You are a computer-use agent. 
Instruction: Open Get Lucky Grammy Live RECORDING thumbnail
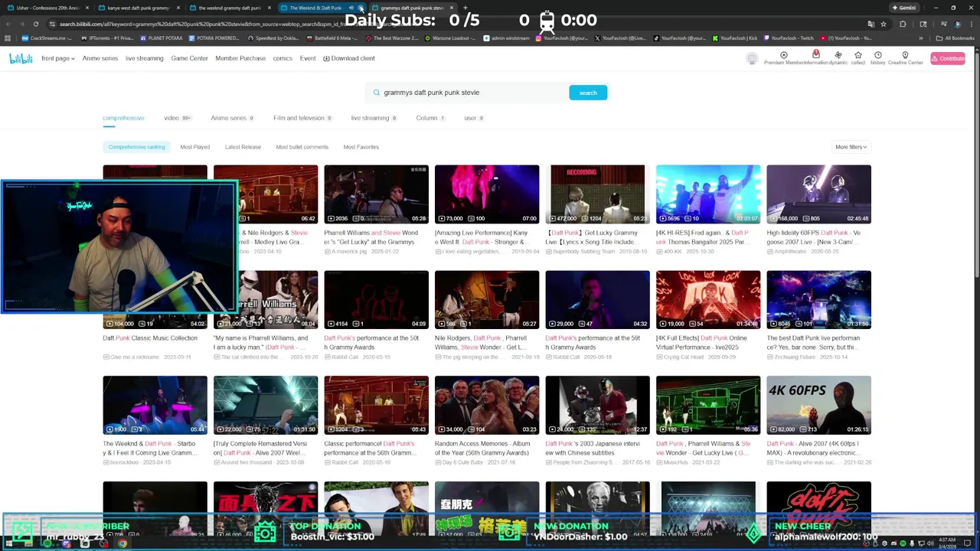click(x=597, y=194)
